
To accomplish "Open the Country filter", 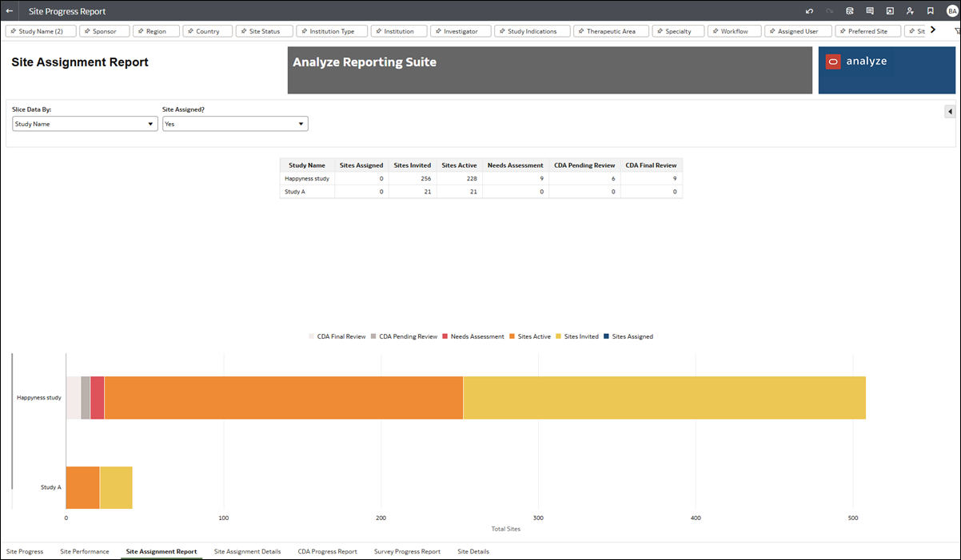I will (x=208, y=31).
